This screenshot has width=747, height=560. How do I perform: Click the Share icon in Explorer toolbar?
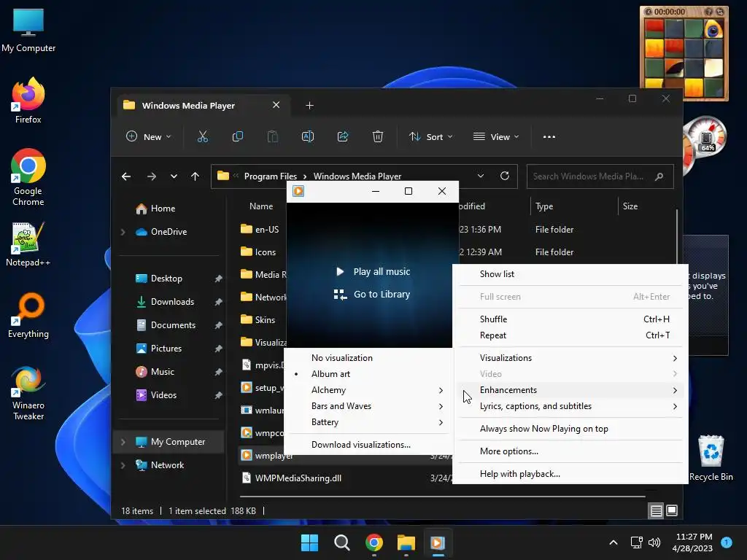(343, 136)
